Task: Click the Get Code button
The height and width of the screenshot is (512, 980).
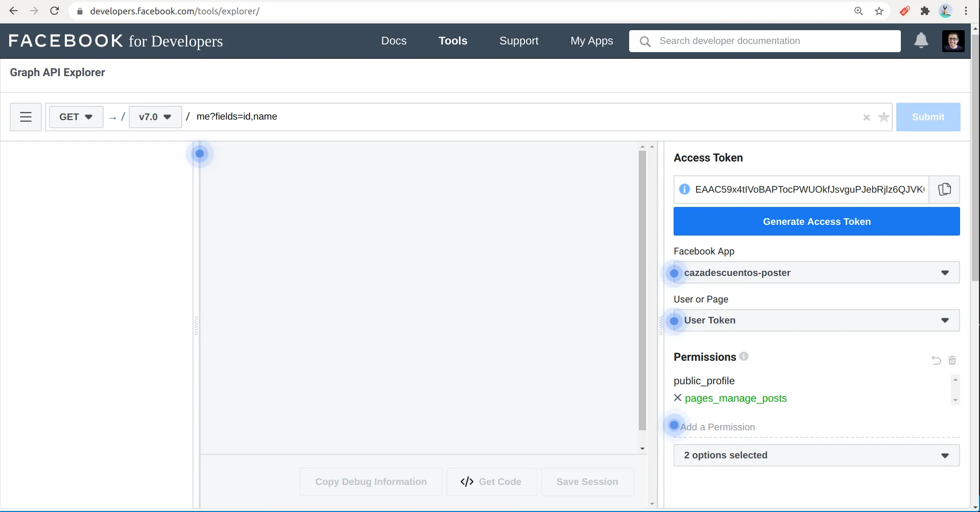Action: click(491, 482)
